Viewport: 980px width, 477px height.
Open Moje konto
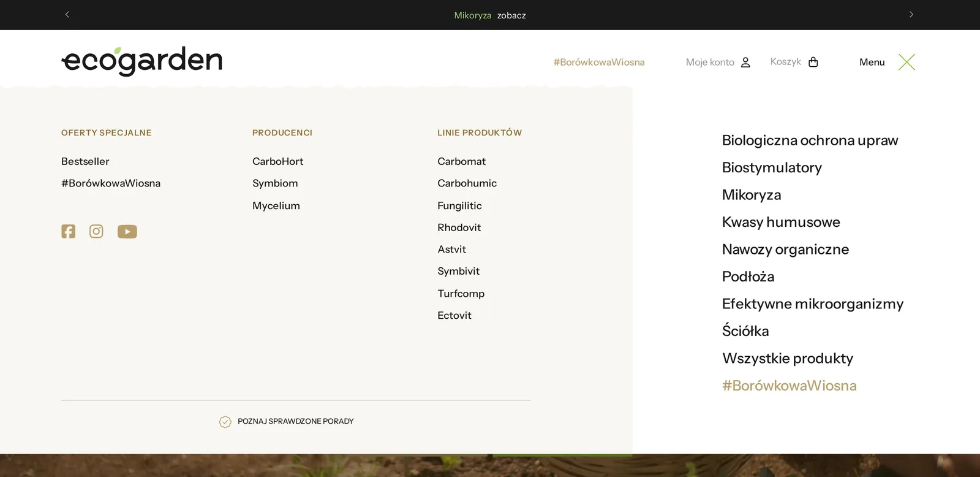[710, 62]
